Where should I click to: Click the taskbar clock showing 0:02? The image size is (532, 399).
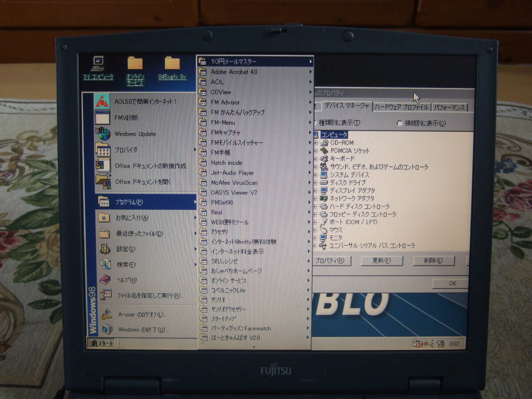(x=454, y=344)
